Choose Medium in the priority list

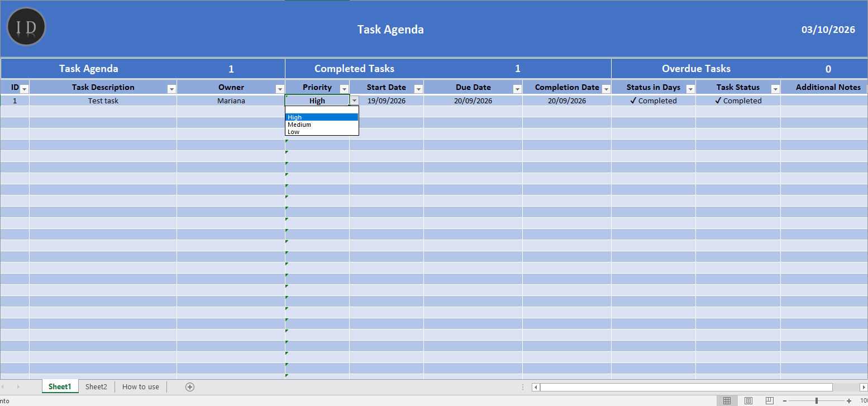point(322,125)
